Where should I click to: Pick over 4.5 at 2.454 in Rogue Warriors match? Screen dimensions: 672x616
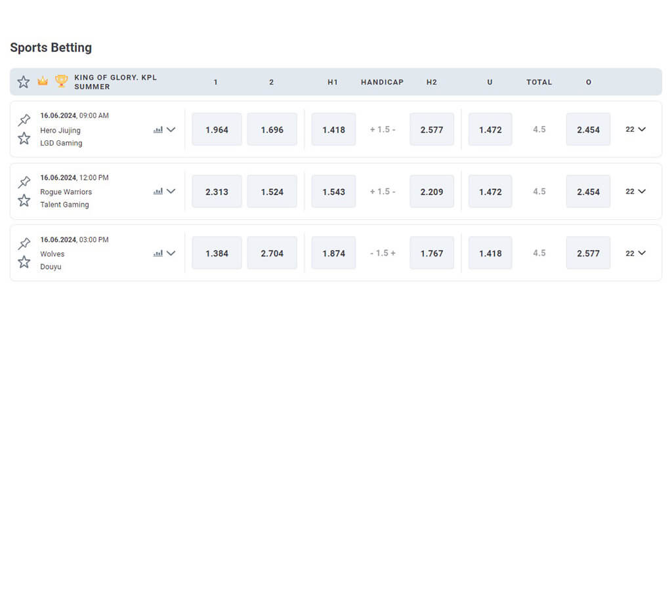click(x=588, y=192)
